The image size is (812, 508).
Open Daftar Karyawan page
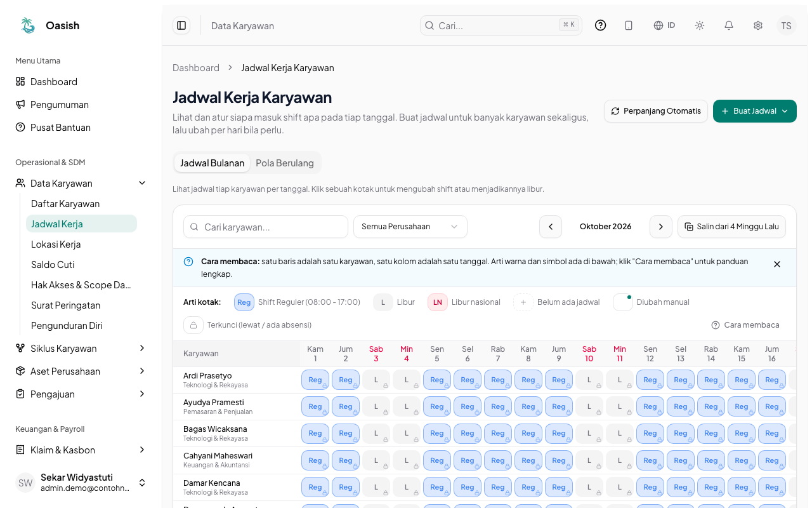coord(81,204)
